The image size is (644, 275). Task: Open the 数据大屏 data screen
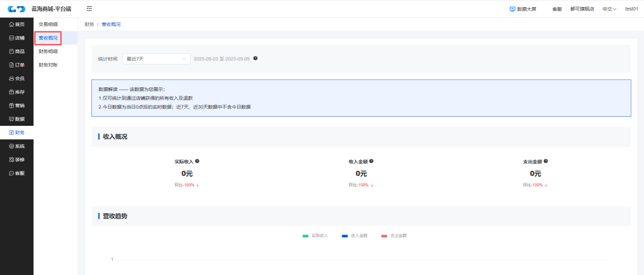coord(523,9)
